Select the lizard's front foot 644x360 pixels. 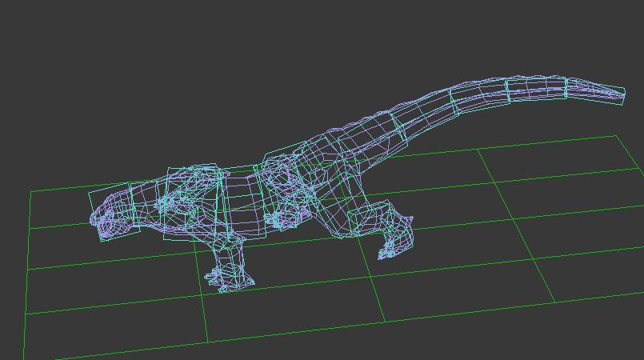pyautogui.click(x=230, y=278)
